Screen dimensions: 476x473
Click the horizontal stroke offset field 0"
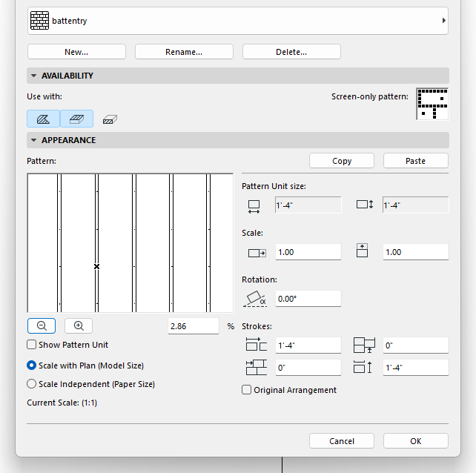[x=308, y=368]
